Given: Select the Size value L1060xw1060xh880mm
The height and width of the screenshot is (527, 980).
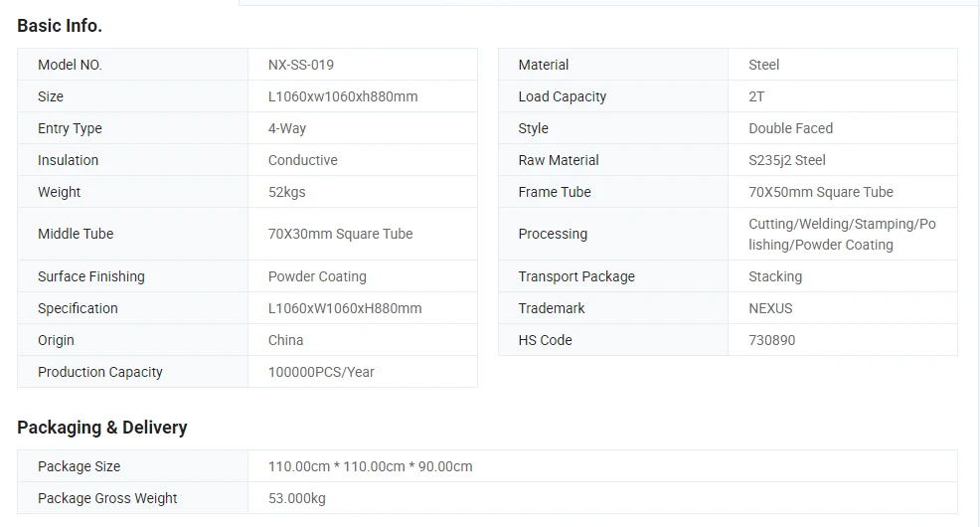Looking at the screenshot, I should click(343, 96).
